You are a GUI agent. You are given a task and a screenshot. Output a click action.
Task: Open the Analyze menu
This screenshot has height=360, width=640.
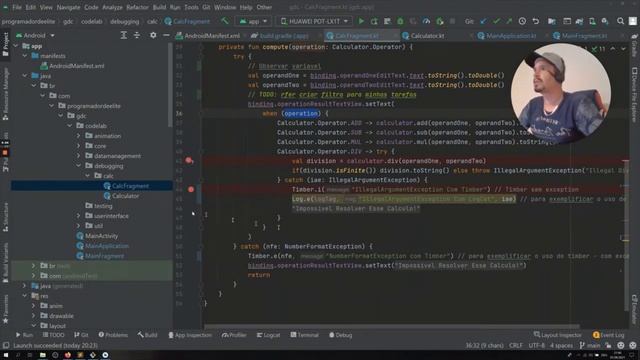(112, 7)
